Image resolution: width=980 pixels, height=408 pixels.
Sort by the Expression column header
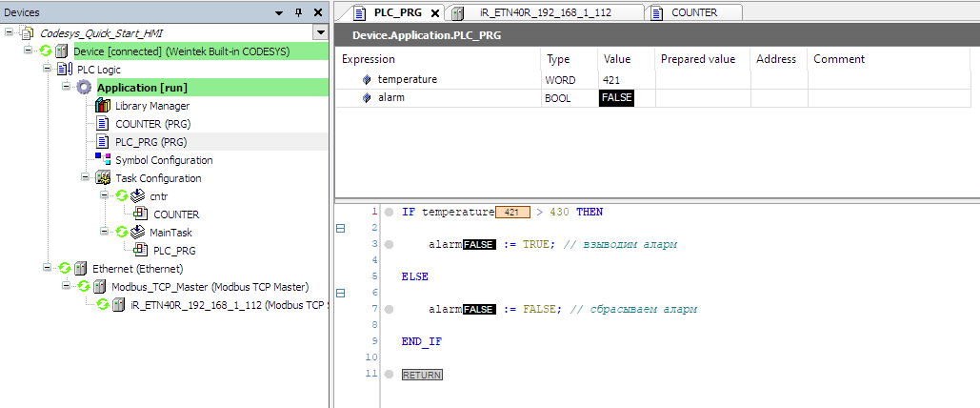pyautogui.click(x=438, y=59)
